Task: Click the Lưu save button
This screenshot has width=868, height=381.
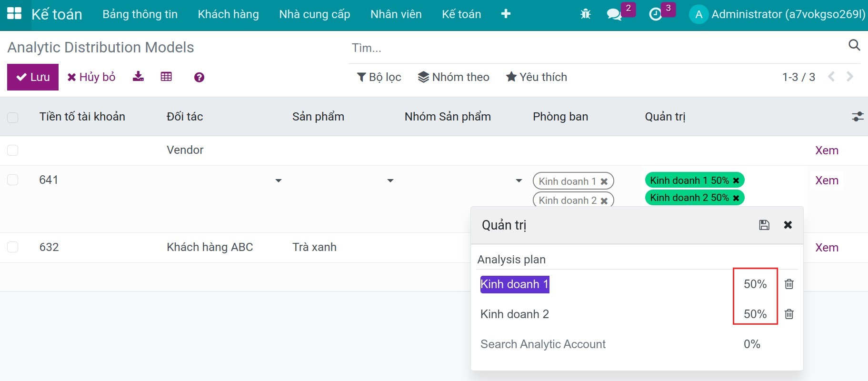Action: 33,77
